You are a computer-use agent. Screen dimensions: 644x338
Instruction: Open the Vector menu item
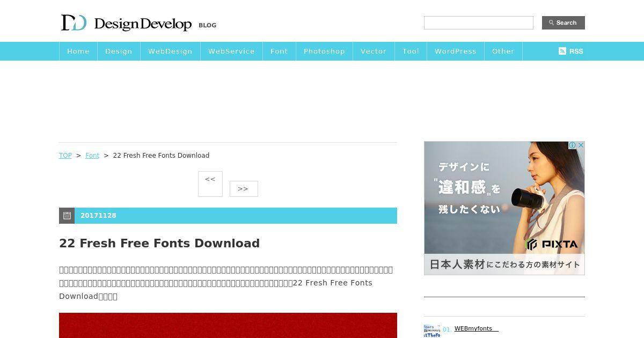(x=374, y=51)
